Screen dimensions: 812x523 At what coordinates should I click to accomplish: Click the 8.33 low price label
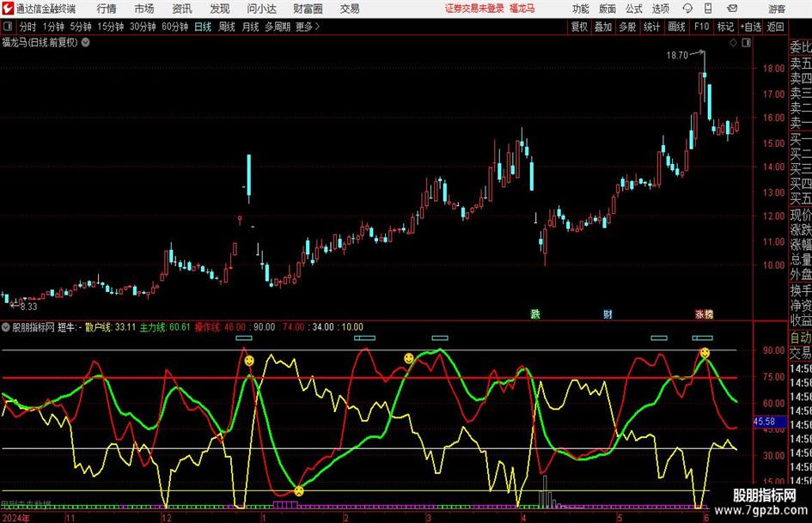point(29,307)
